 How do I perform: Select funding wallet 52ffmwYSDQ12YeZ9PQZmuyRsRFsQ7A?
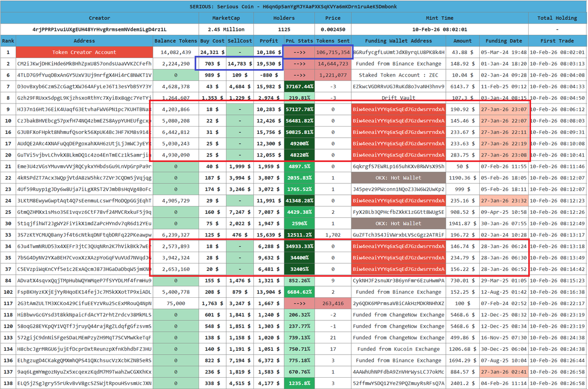(398, 383)
